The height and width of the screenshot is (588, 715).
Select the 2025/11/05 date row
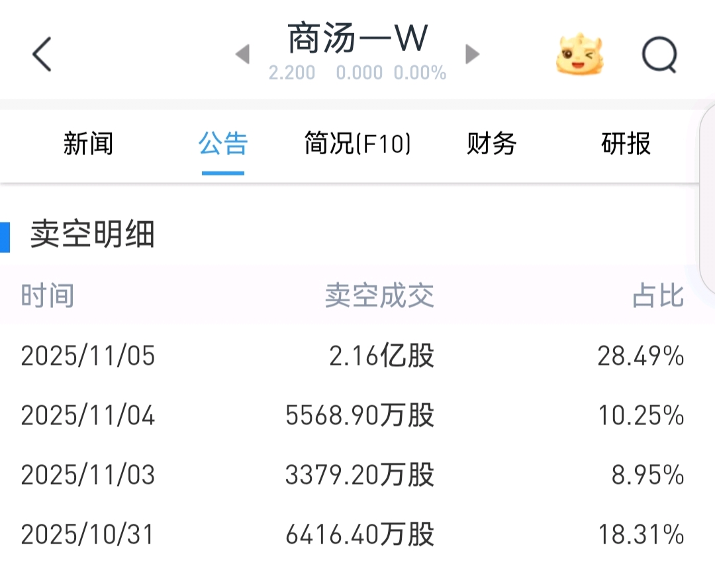[358, 356]
